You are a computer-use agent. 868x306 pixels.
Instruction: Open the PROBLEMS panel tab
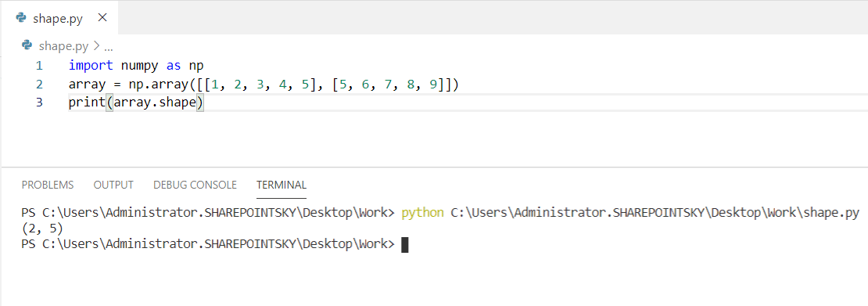tap(48, 185)
